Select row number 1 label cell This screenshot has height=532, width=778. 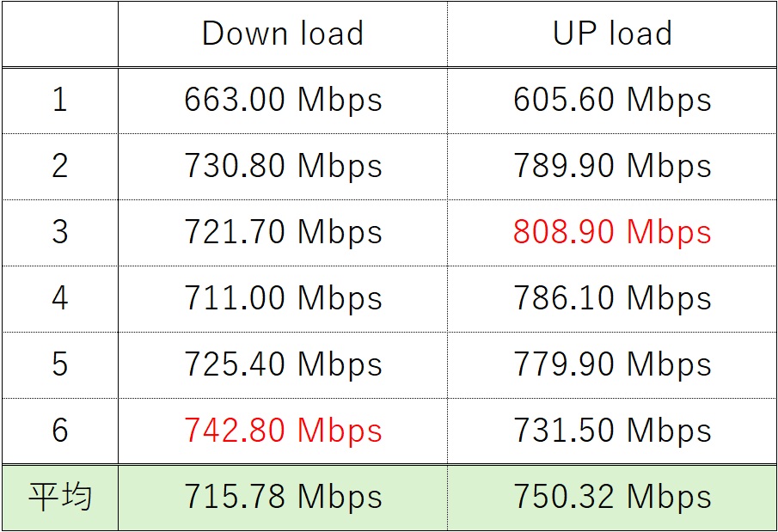(x=59, y=101)
